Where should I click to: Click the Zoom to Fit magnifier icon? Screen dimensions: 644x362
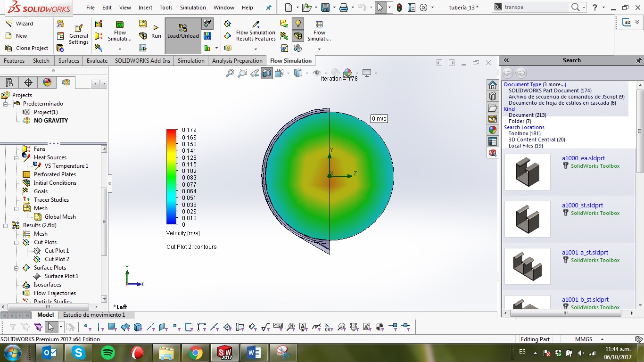tap(230, 73)
